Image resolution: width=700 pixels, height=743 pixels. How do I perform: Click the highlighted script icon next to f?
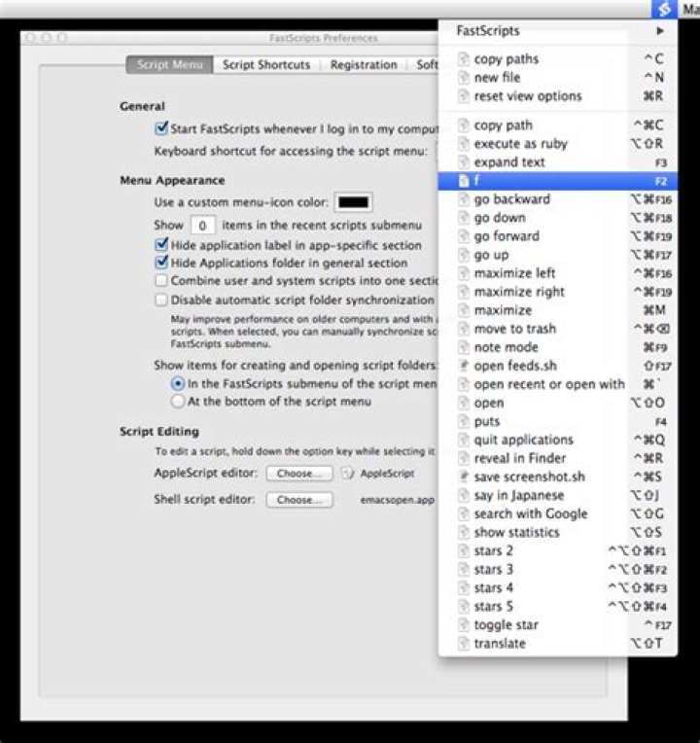464,181
